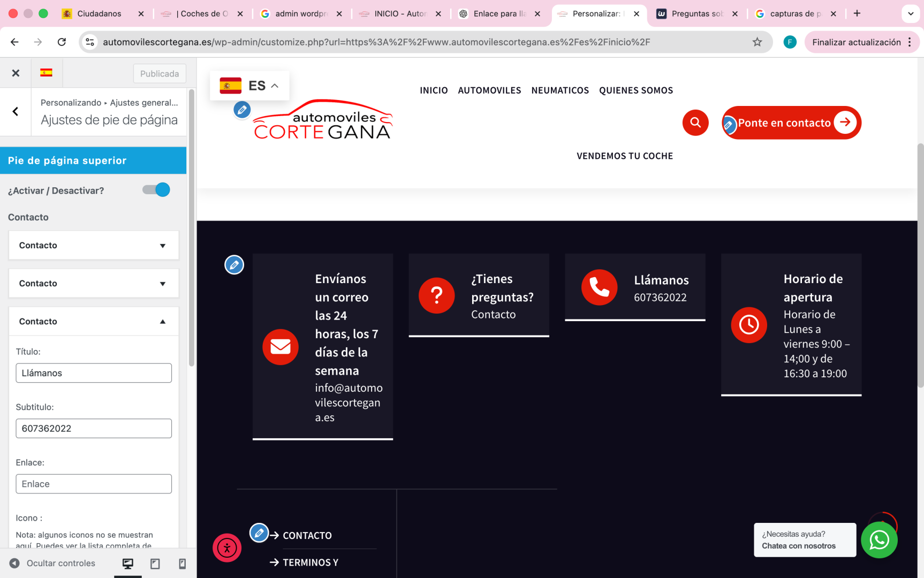Expand the first Contacto accordion

[x=94, y=245]
